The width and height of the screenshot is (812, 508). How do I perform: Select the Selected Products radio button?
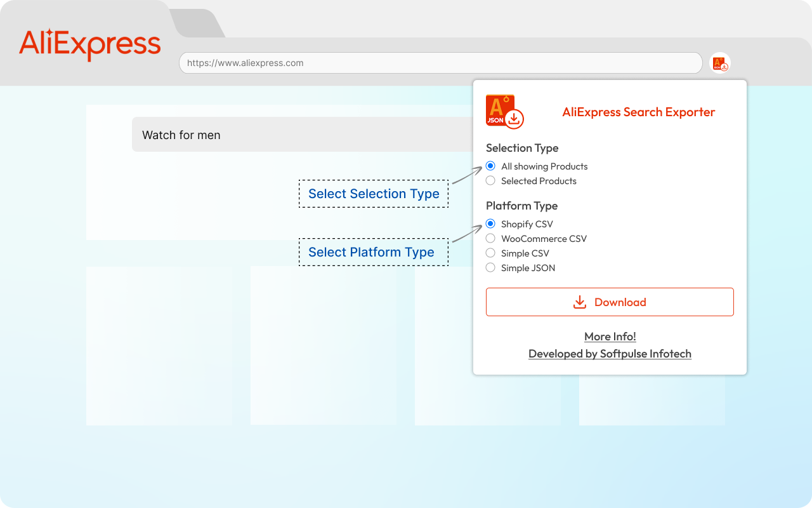490,181
